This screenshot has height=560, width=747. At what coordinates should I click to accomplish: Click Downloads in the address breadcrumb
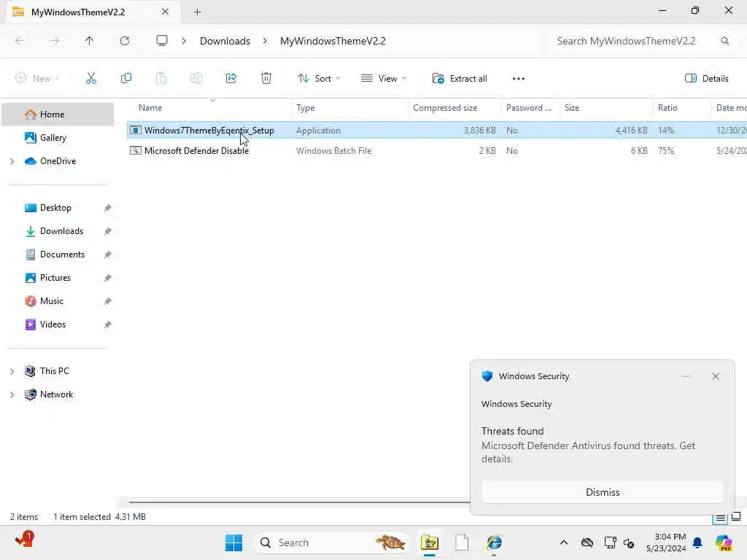tap(225, 41)
